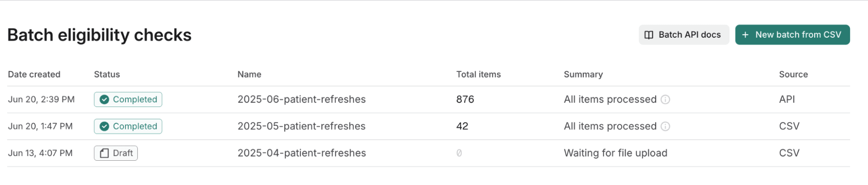The image size is (868, 185).
Task: Click green checkmark icon on Jun 20, 1:47 PM row
Action: tap(104, 127)
